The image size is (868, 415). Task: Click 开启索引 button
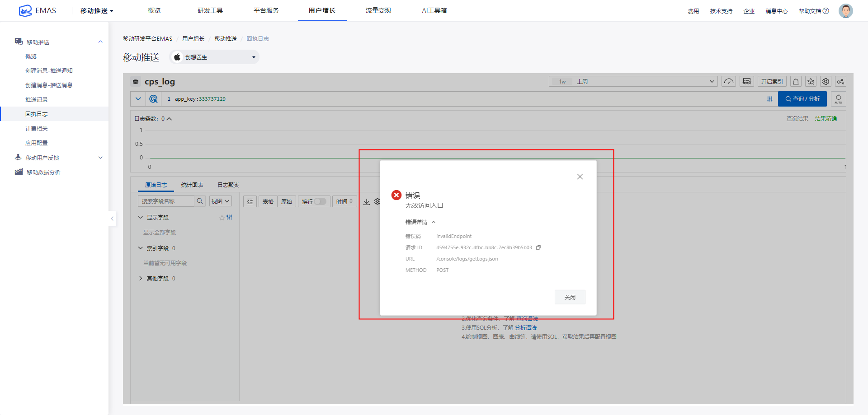pyautogui.click(x=772, y=81)
